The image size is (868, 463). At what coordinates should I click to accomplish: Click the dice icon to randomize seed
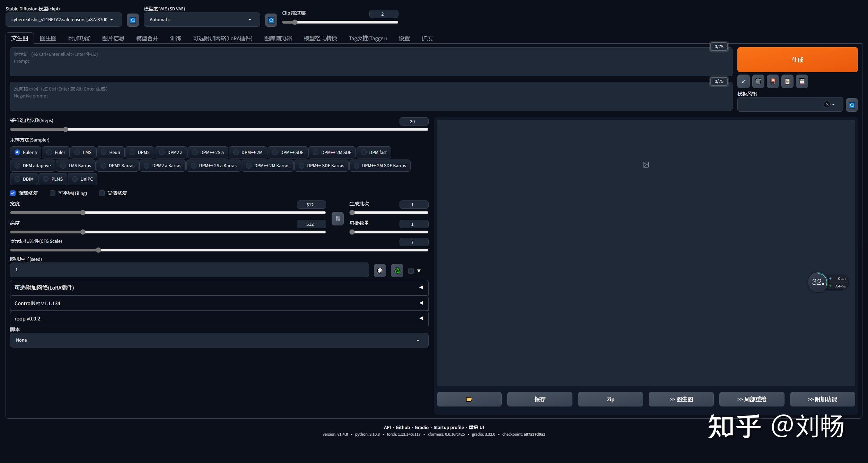380,271
